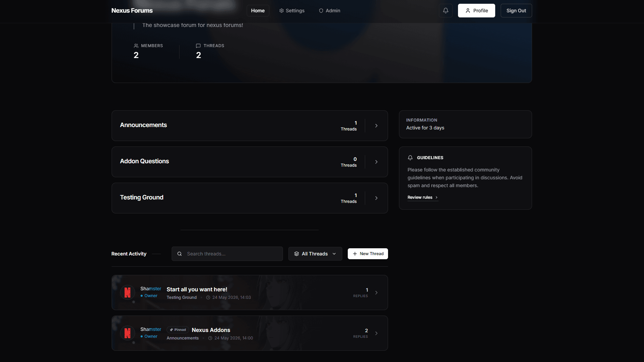Click the Testing Ground tag under the thread
The height and width of the screenshot is (362, 644).
[182, 297]
